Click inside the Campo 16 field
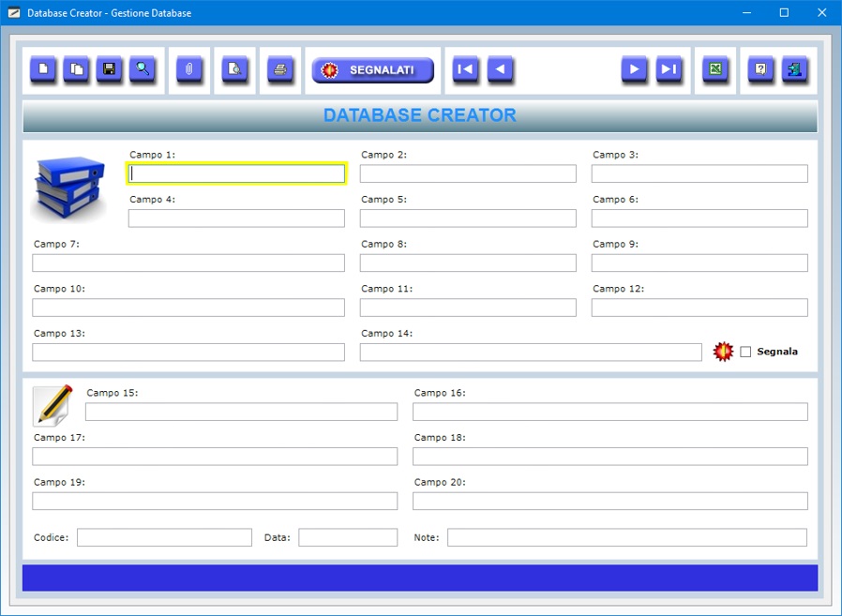This screenshot has height=616, width=842. pos(610,412)
